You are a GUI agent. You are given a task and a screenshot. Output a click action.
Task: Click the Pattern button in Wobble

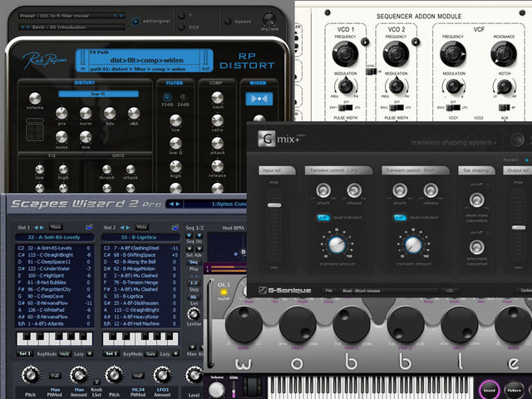click(x=514, y=390)
